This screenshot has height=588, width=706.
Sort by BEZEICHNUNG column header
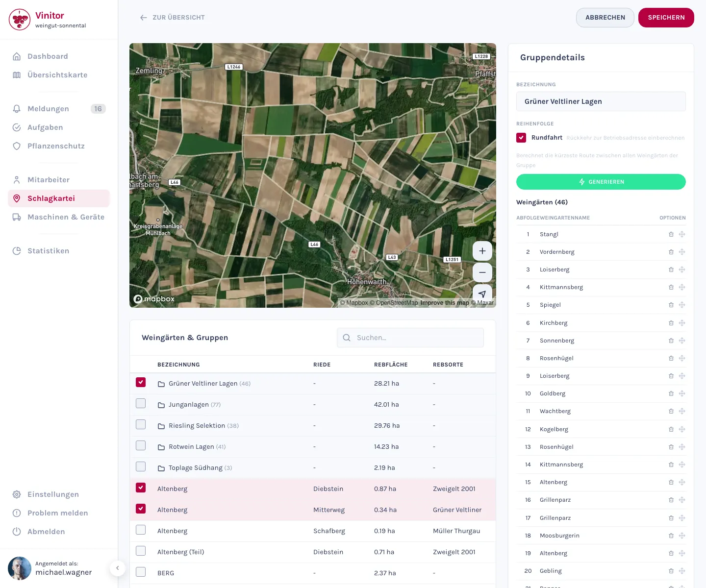[x=178, y=365]
